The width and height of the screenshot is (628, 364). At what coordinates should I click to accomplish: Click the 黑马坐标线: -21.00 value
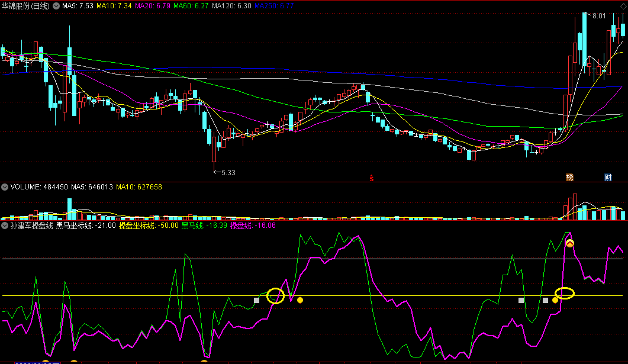point(86,226)
